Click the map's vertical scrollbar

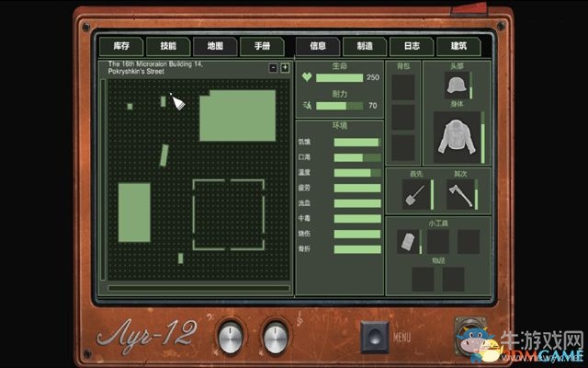click(x=103, y=179)
